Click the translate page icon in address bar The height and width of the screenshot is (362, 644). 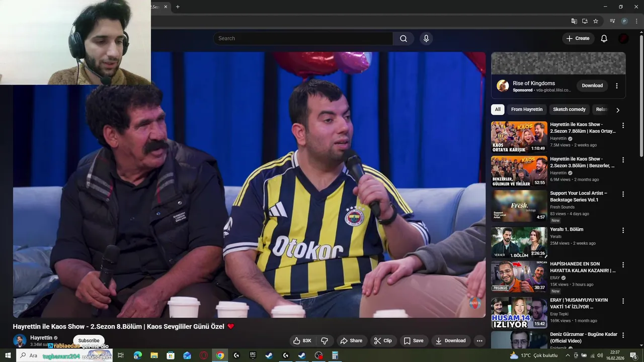(x=574, y=21)
